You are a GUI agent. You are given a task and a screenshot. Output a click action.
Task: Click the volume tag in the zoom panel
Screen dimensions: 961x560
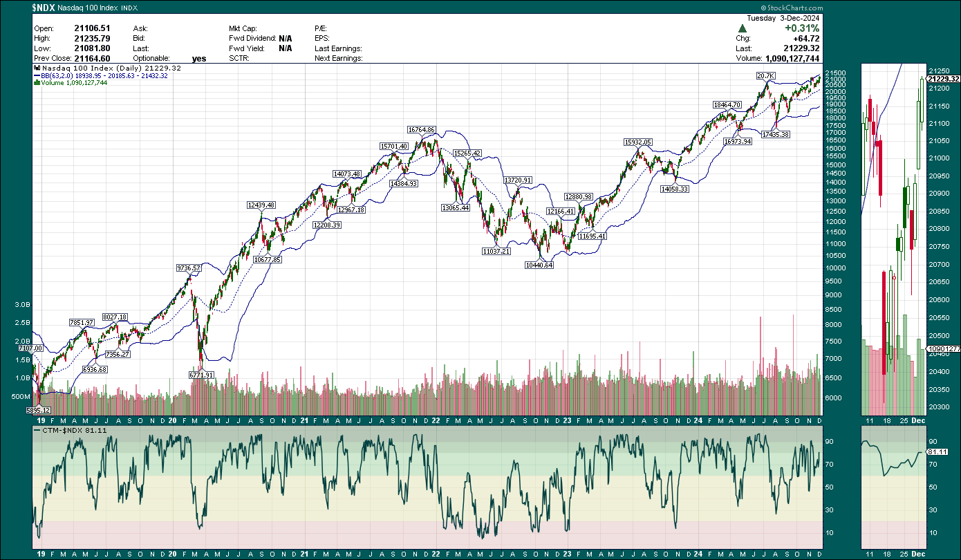[943, 349]
